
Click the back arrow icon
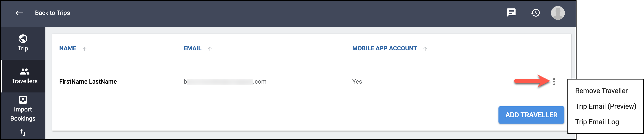pyautogui.click(x=19, y=13)
